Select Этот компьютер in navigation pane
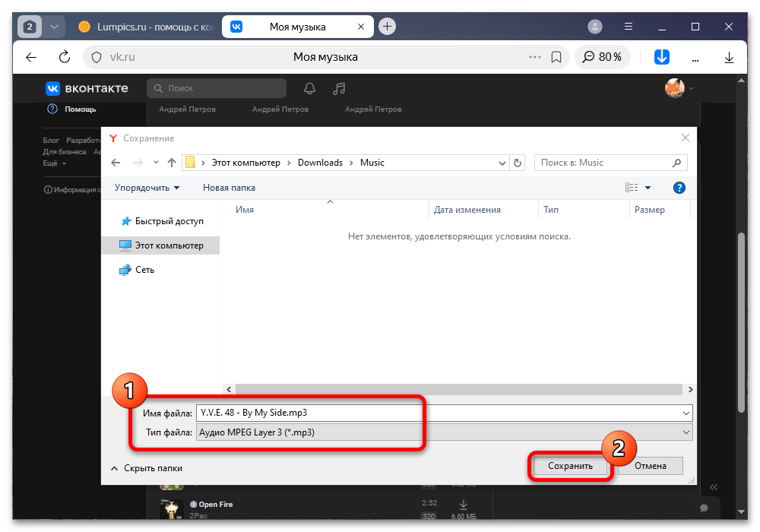The image size is (760, 532). coord(161,245)
